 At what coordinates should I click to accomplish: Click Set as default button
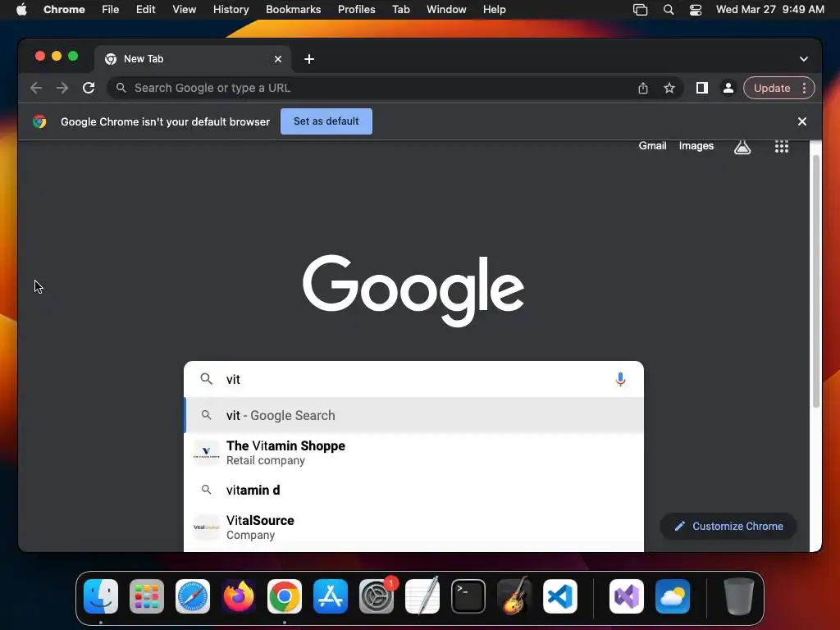(x=326, y=121)
